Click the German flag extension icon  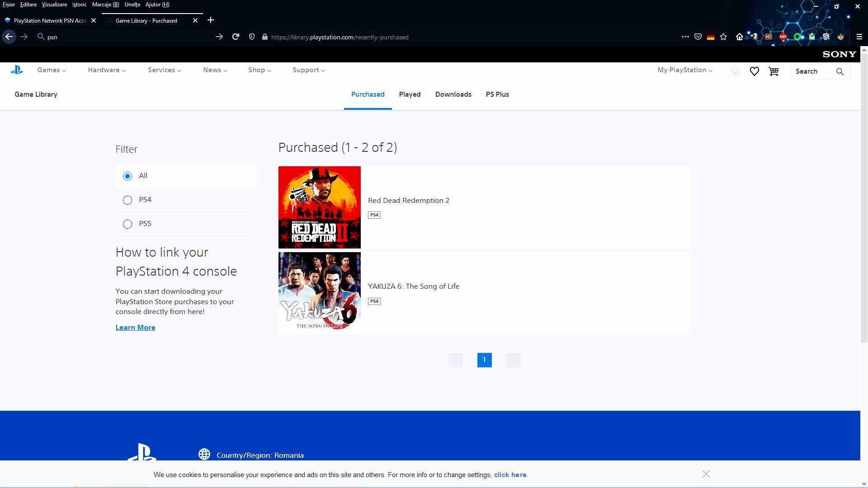coord(711,37)
